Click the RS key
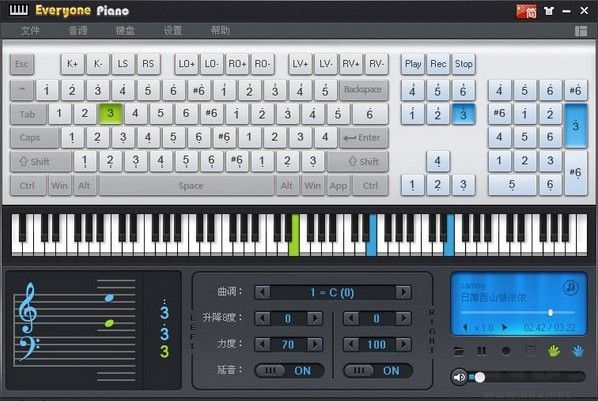The width and height of the screenshot is (598, 401). click(148, 64)
